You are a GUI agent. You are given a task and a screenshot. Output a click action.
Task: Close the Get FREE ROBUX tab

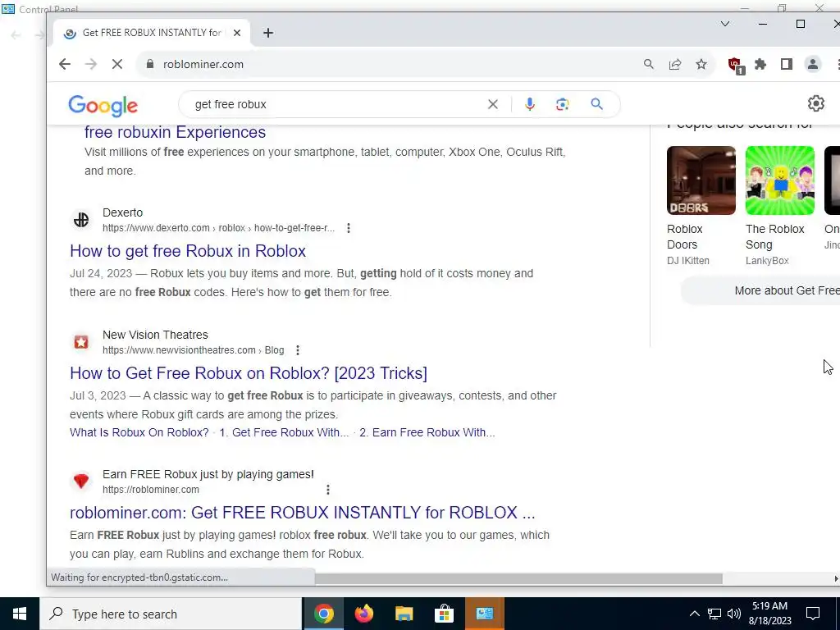(x=237, y=33)
